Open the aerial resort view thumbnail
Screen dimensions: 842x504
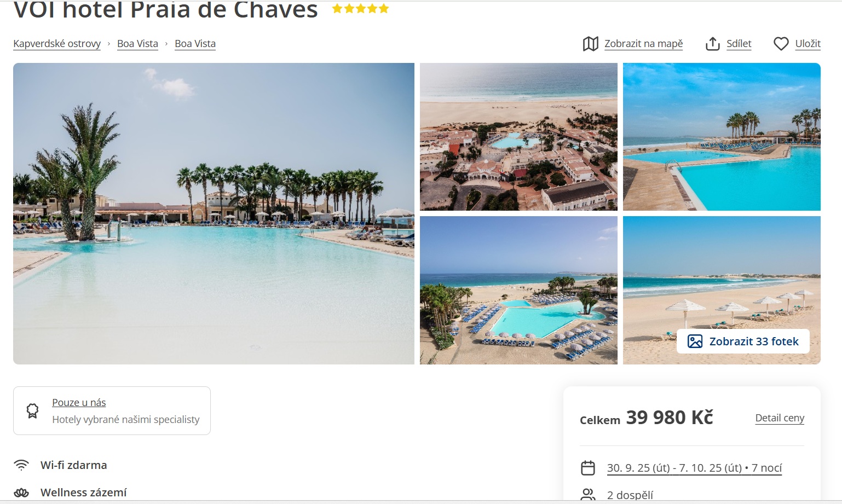[x=518, y=137]
